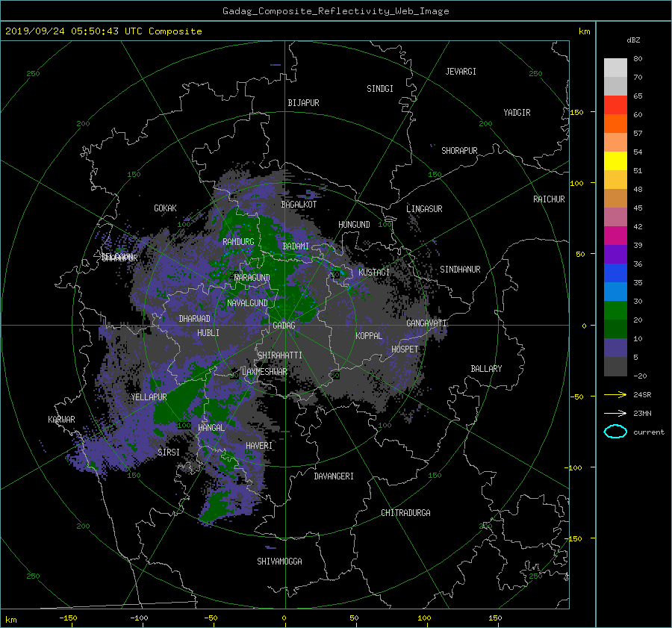Click the HUNGUND city label
Viewport: 672px width, 628px height.
(354, 225)
